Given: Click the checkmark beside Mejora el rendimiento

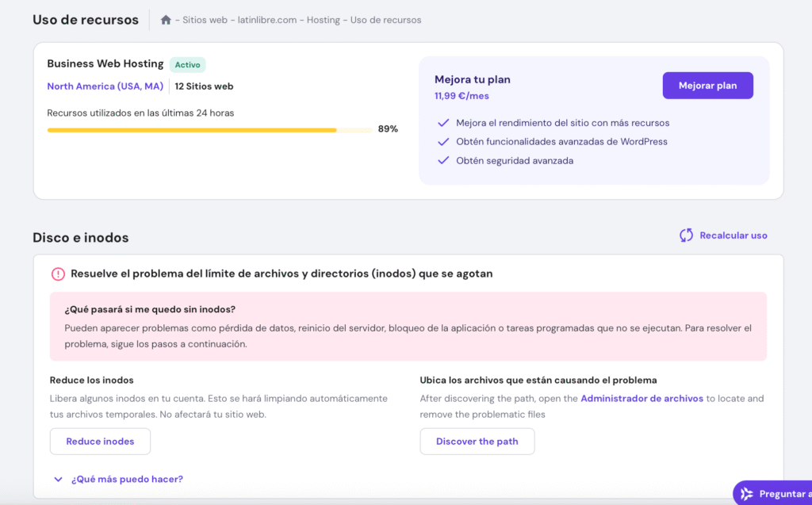Looking at the screenshot, I should click(443, 123).
